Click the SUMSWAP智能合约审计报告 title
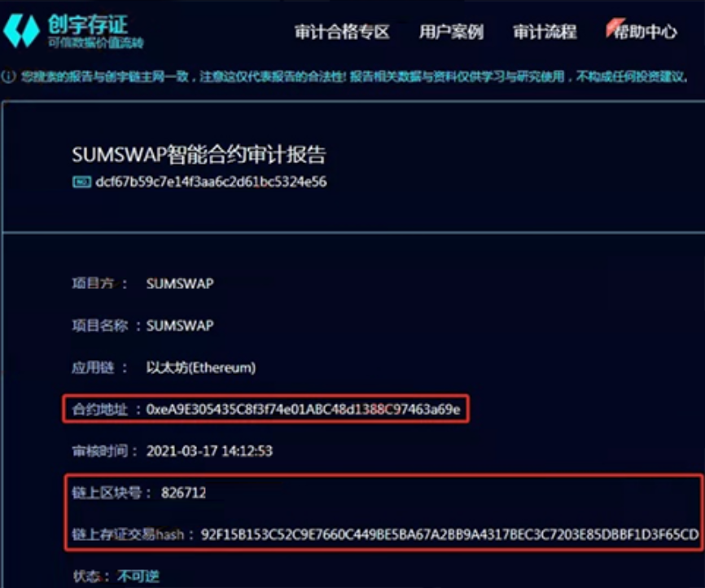Viewport: 705px width, 588px height. point(199,154)
